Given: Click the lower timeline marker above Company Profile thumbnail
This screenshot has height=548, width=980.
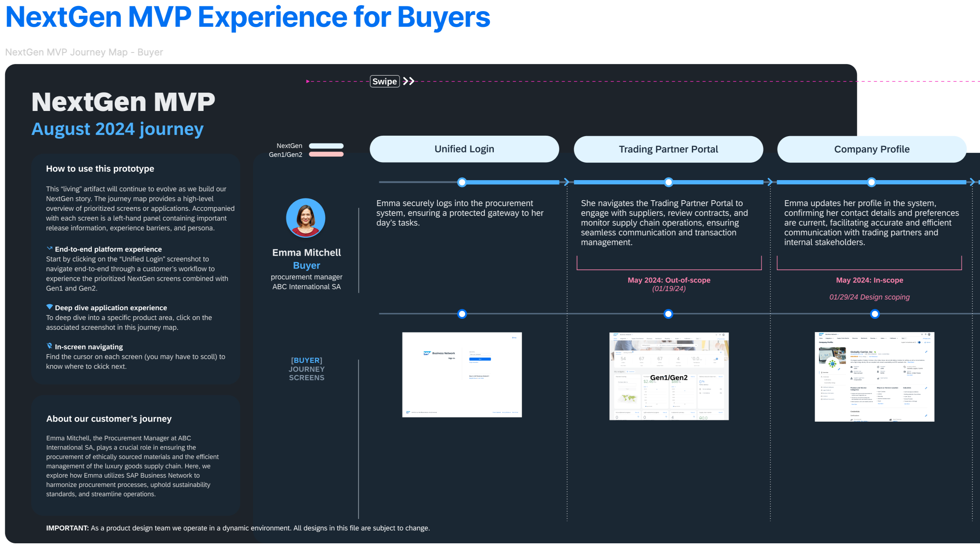Looking at the screenshot, I should [x=875, y=314].
